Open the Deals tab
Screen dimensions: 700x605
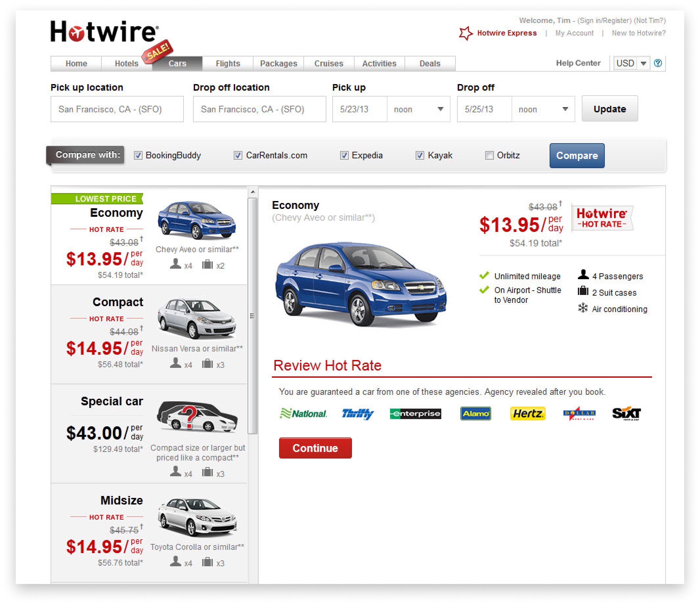click(x=430, y=63)
